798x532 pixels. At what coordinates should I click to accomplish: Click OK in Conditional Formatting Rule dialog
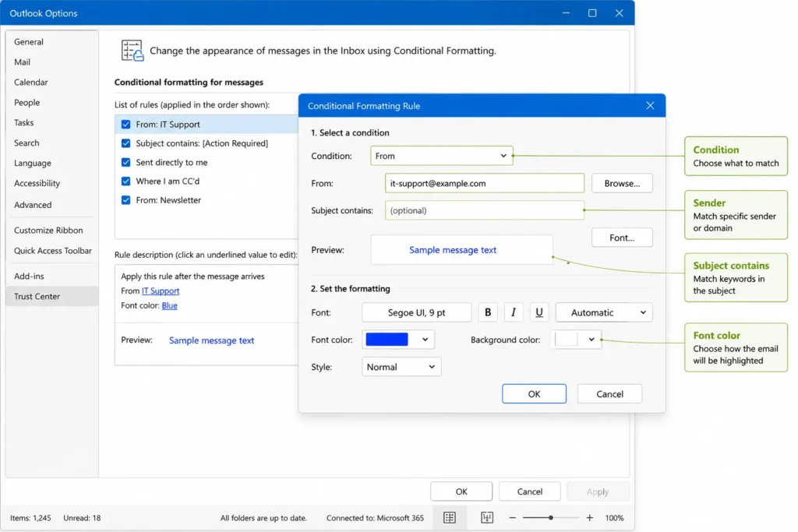tap(534, 393)
